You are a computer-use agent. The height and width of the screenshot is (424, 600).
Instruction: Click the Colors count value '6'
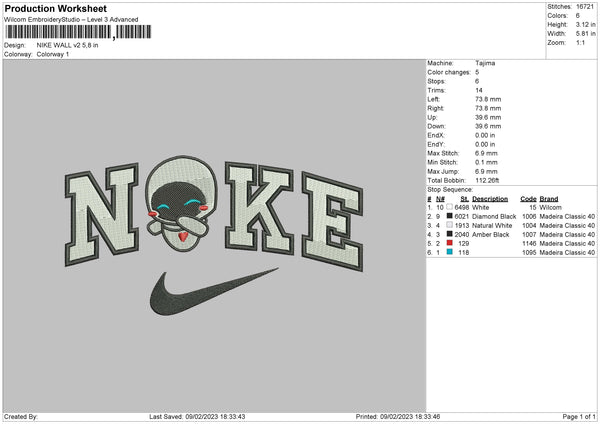pyautogui.click(x=578, y=16)
